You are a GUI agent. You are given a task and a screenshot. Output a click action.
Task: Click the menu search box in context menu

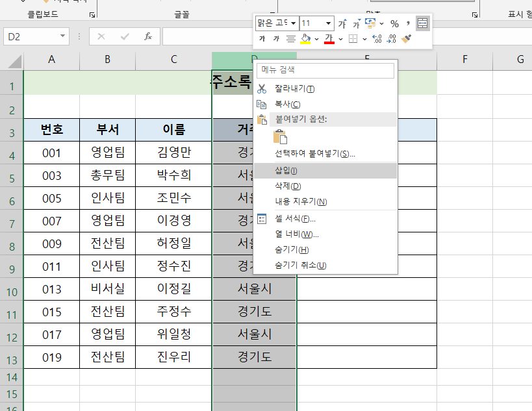pos(325,70)
